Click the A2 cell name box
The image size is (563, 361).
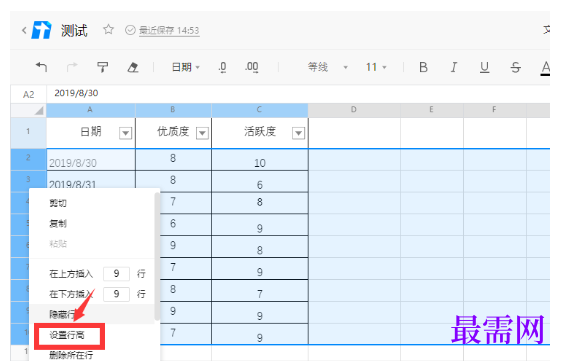(28, 94)
